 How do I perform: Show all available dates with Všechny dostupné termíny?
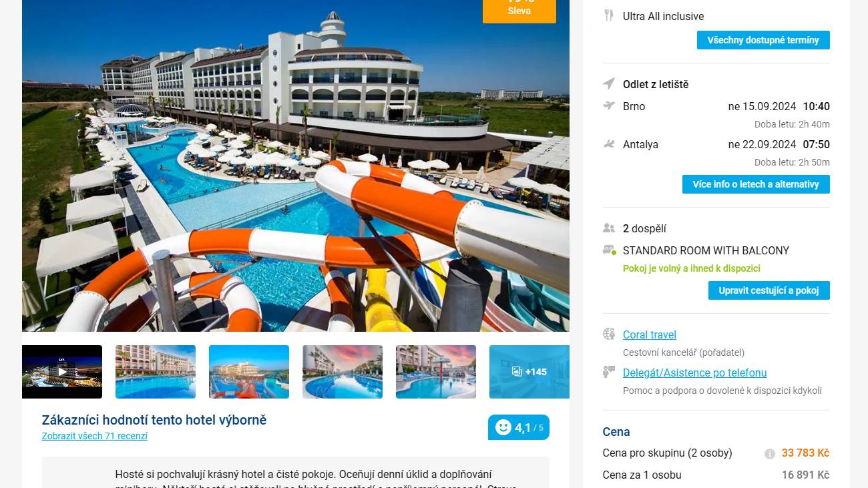(763, 40)
